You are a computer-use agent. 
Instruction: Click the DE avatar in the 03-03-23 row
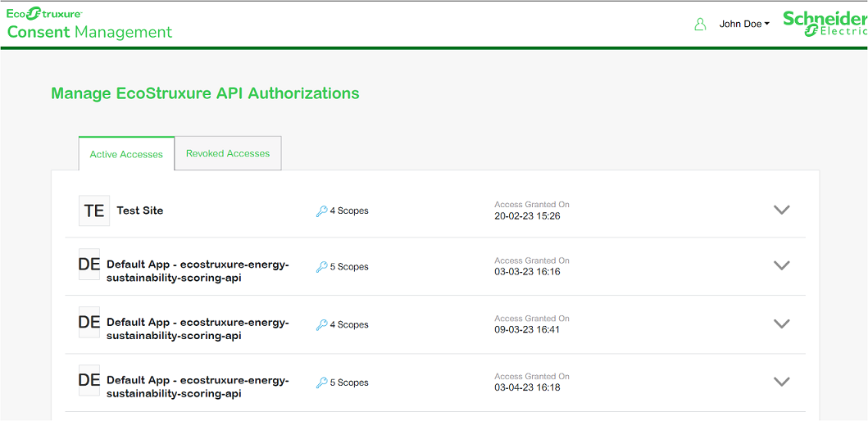point(89,264)
